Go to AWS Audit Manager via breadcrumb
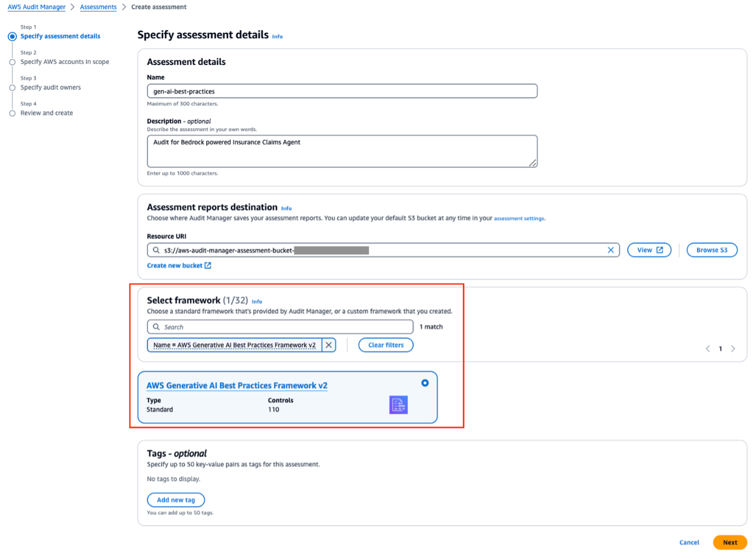Image resolution: width=756 pixels, height=559 pixels. tap(36, 7)
